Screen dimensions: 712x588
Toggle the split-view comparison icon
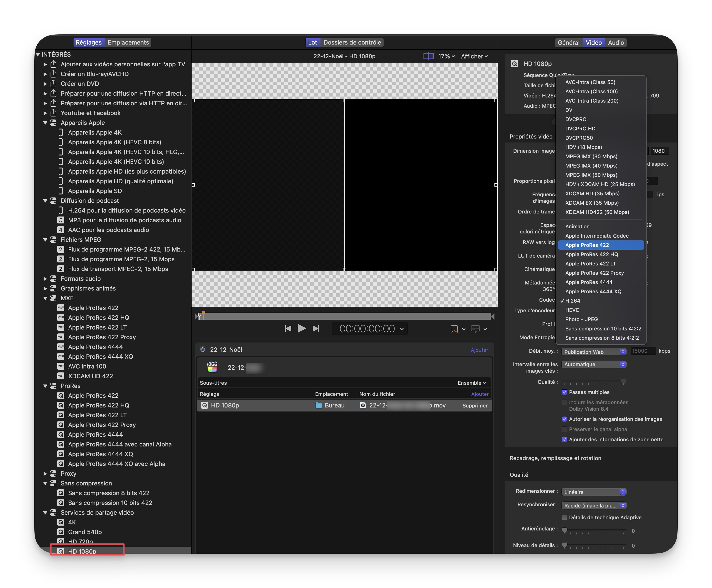point(428,56)
